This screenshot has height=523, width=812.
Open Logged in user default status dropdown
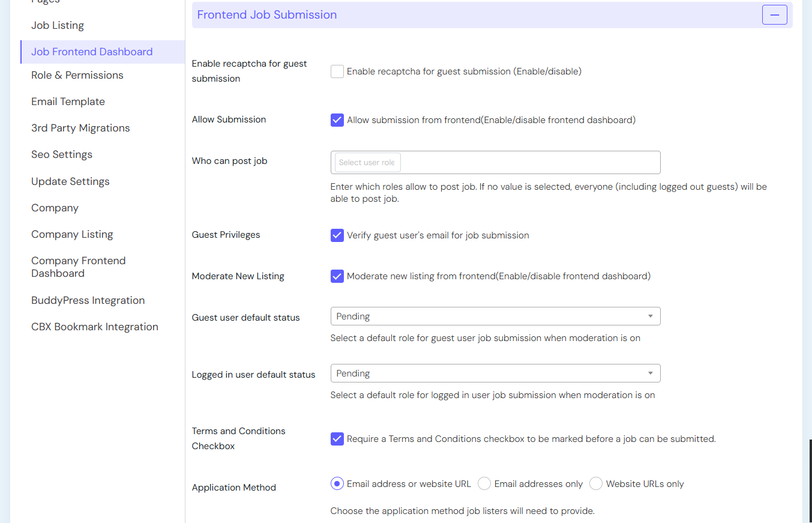tap(495, 373)
